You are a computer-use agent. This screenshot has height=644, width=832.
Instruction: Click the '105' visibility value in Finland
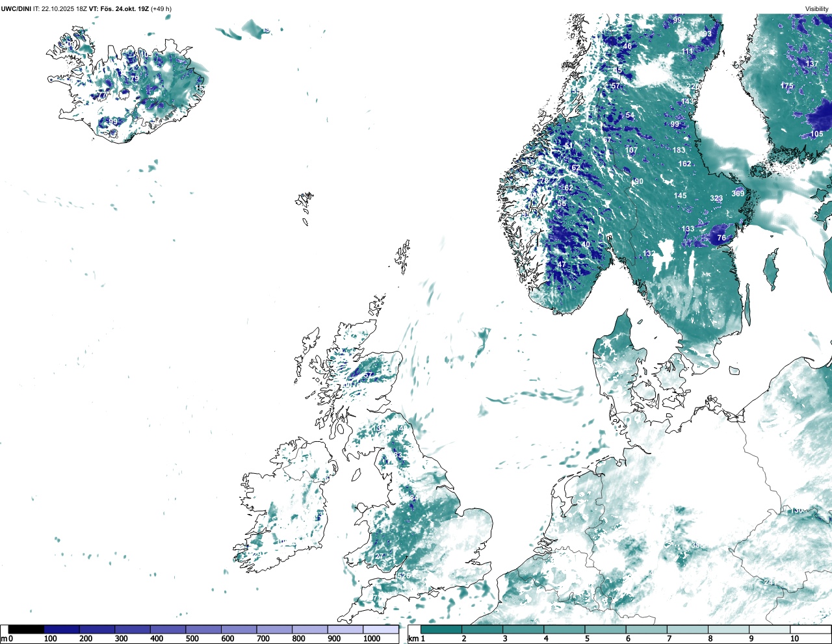tap(816, 134)
